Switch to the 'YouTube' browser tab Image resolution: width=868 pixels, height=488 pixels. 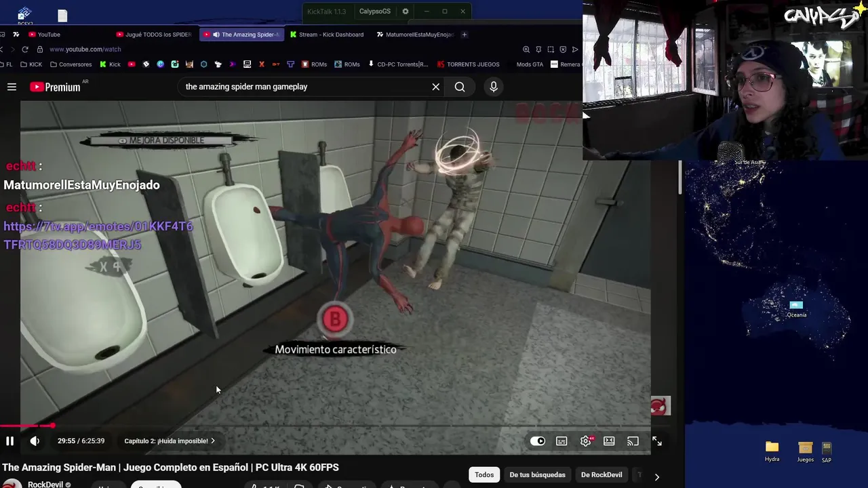coord(49,35)
